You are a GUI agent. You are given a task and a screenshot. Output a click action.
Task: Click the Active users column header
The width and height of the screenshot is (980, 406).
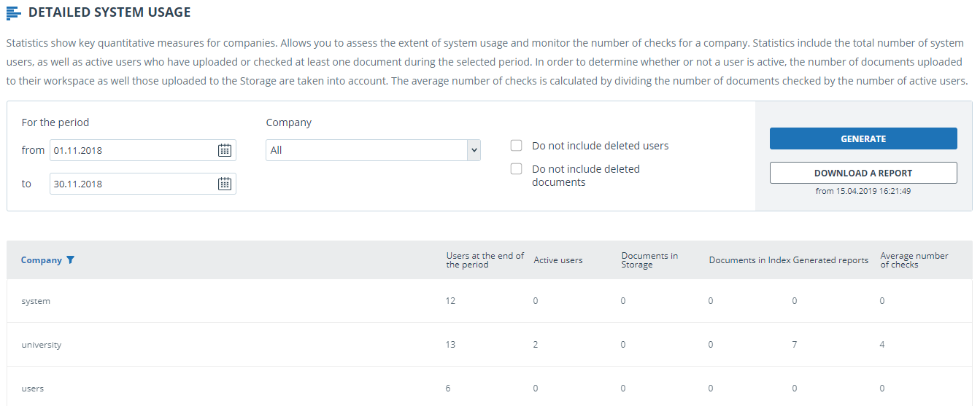[558, 260]
